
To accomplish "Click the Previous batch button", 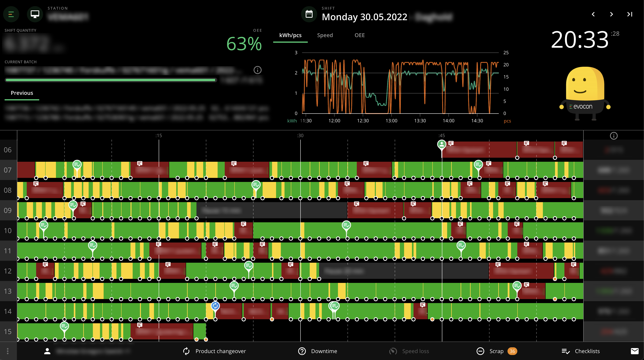I will [x=22, y=92].
